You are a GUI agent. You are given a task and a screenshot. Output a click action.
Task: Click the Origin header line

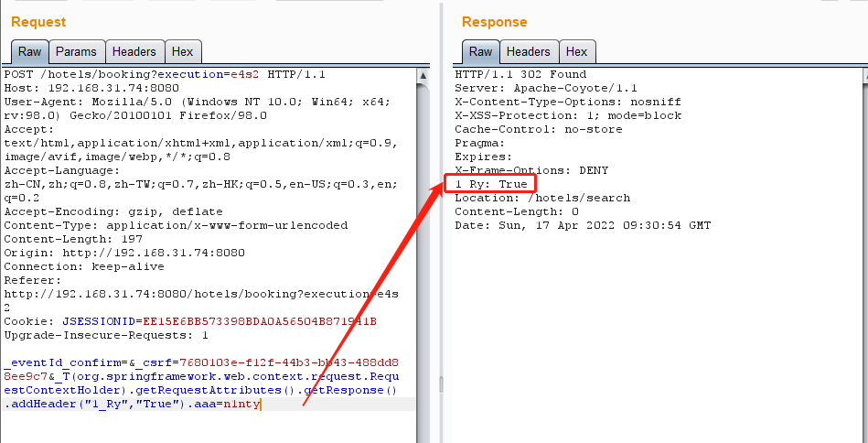[124, 253]
